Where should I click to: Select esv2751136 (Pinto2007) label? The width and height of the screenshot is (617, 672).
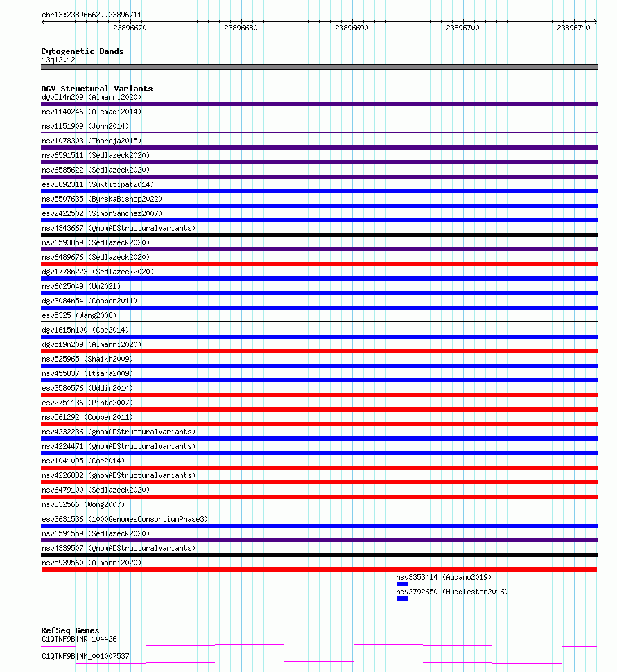click(87, 403)
